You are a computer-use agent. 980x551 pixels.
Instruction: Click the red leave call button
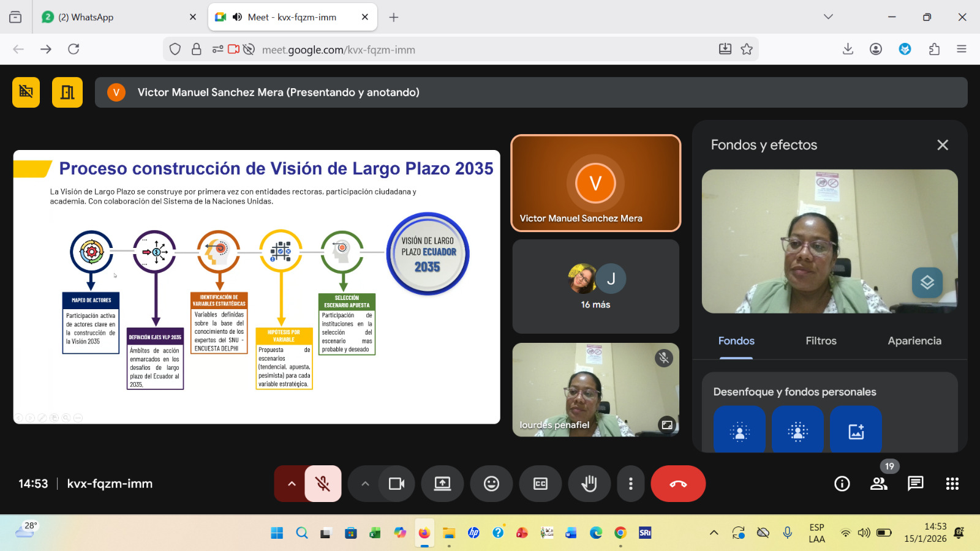[x=678, y=484]
